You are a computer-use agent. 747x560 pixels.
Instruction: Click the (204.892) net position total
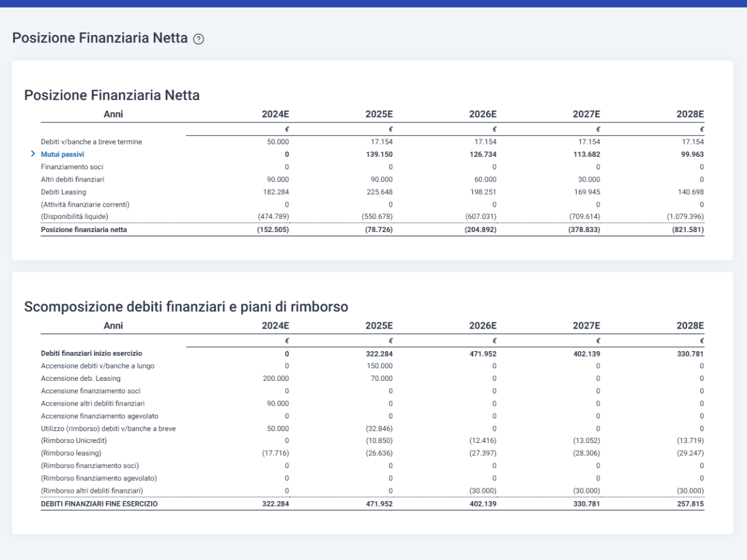480,229
